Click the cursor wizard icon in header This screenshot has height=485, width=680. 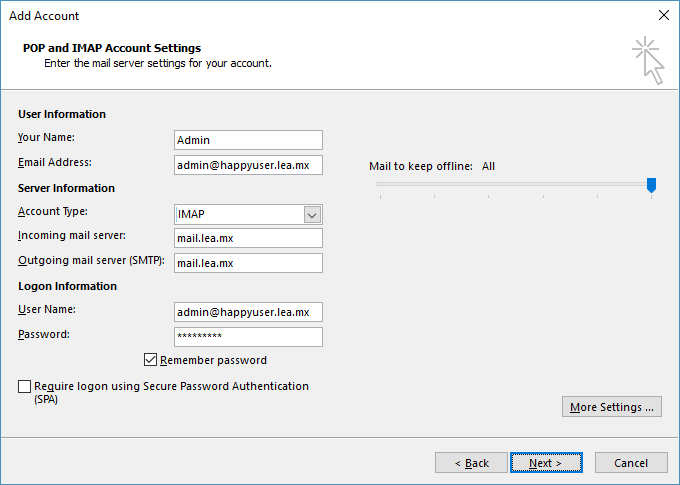pyautogui.click(x=648, y=60)
